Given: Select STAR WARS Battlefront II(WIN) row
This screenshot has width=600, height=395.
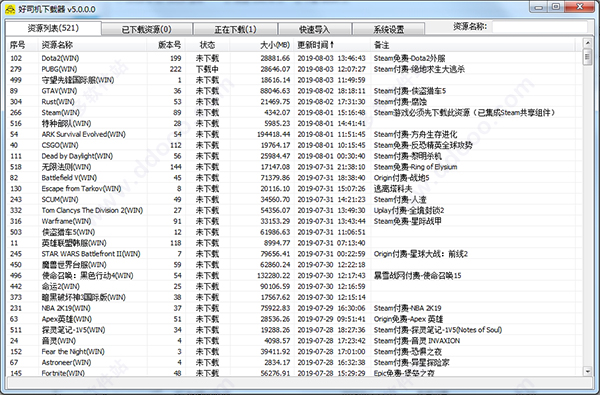Looking at the screenshot, I should coord(295,254).
